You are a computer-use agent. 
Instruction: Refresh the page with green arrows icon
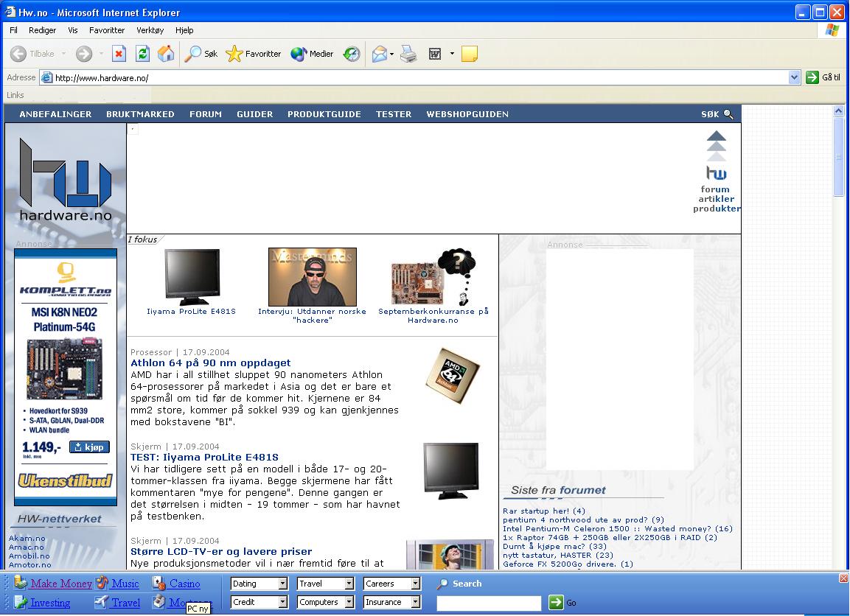[x=142, y=54]
